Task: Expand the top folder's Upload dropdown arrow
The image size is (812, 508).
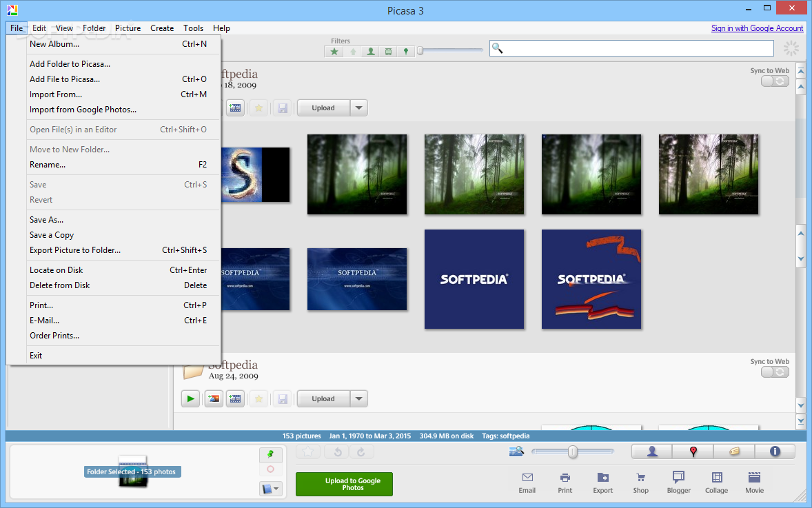Action: pos(358,108)
